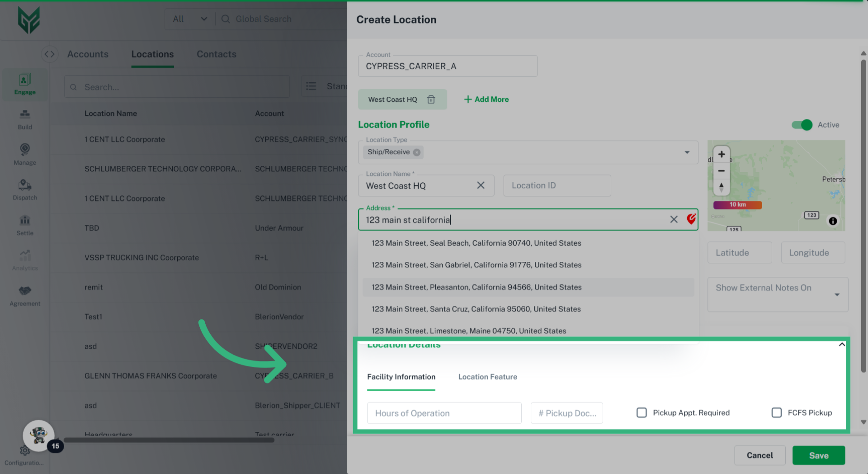Click the Save button
Viewport: 868px width, 474px height.
click(x=818, y=455)
